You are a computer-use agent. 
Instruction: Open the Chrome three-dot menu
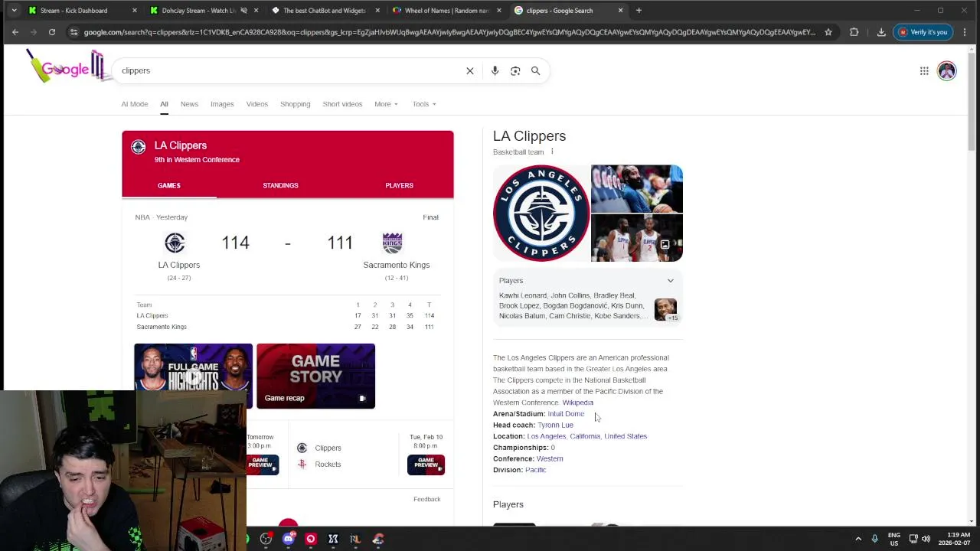point(965,32)
